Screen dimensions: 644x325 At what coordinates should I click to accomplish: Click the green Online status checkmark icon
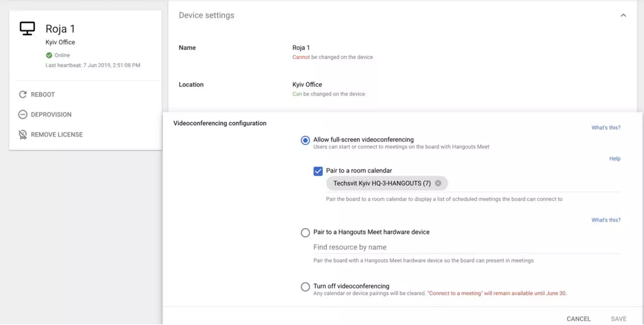49,55
